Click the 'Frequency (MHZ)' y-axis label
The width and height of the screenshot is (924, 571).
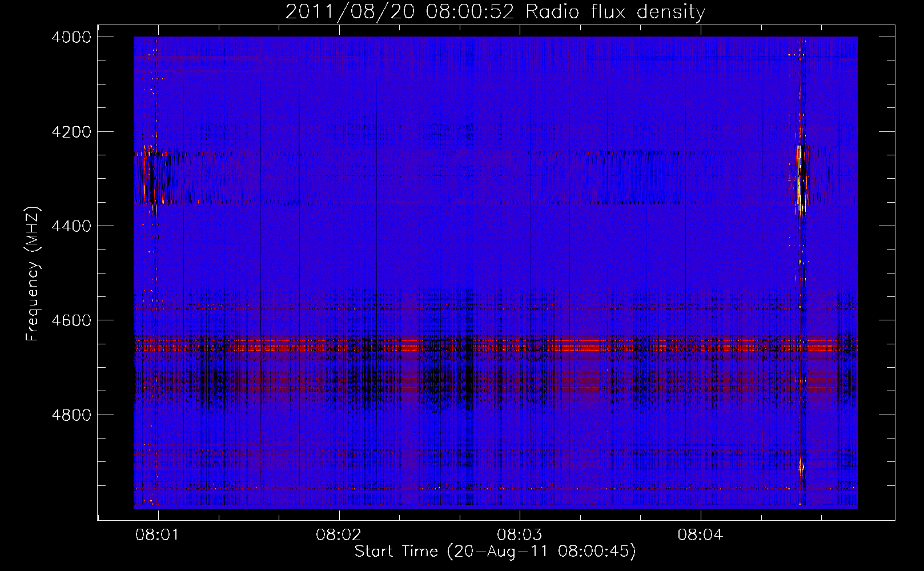[33, 274]
